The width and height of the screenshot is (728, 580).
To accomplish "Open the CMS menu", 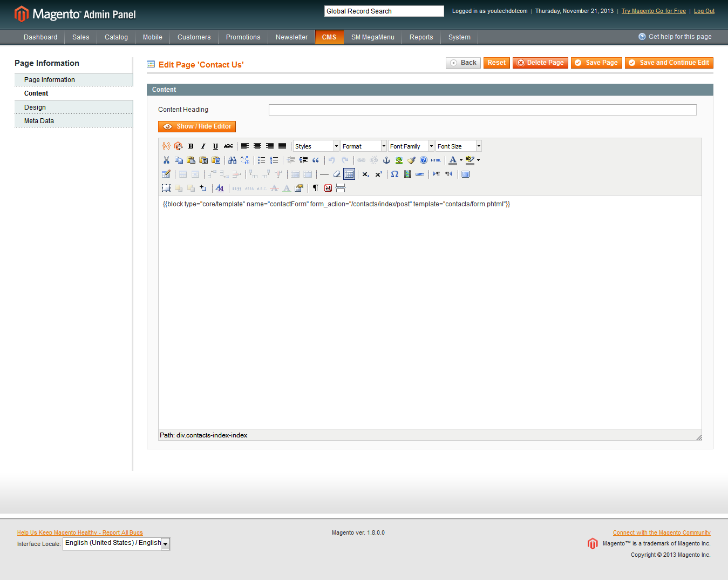I will click(x=329, y=37).
